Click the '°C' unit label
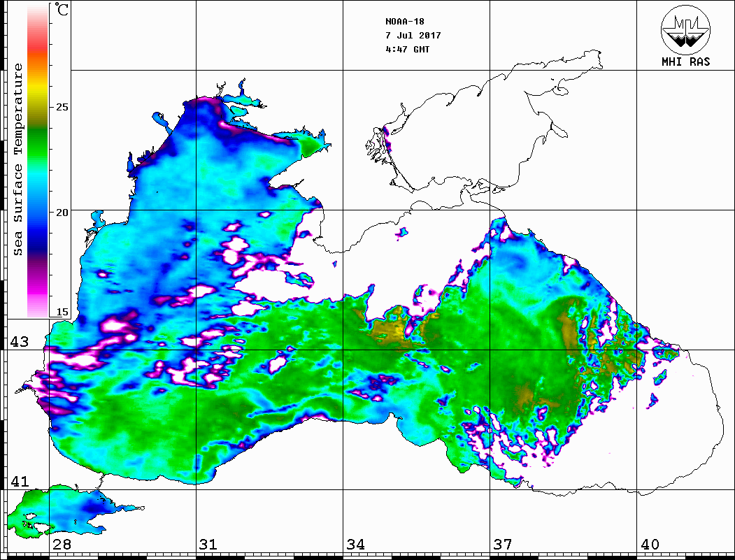735x560 pixels. coord(62,9)
